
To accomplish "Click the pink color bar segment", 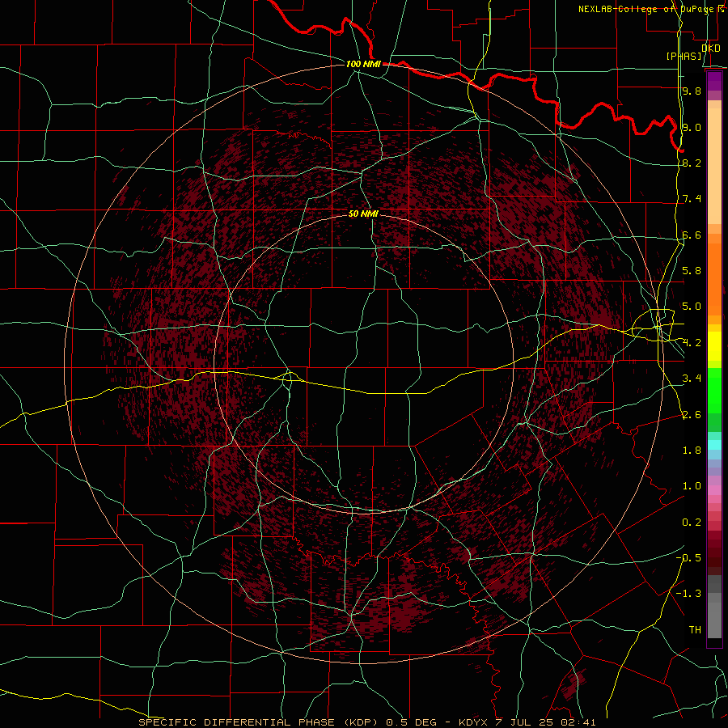I will [x=714, y=490].
